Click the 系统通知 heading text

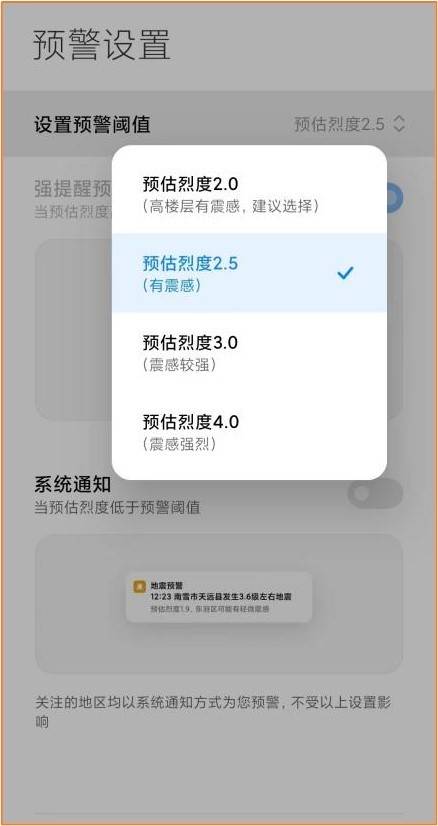click(x=65, y=485)
